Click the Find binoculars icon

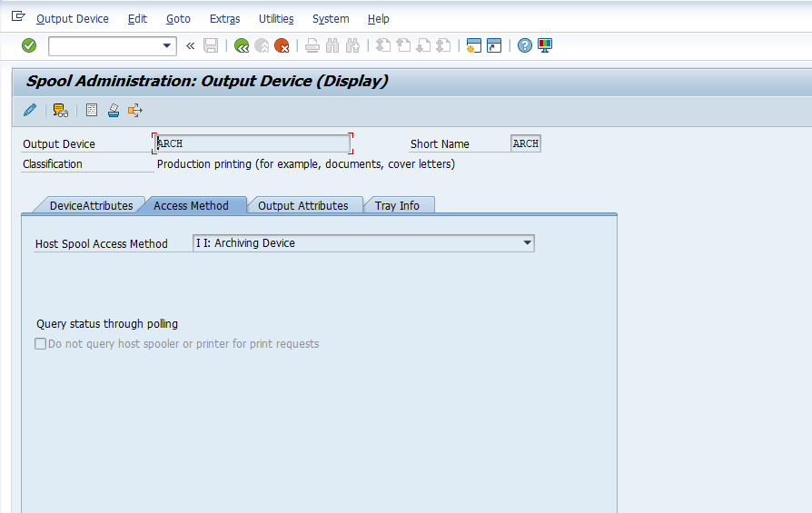point(332,45)
